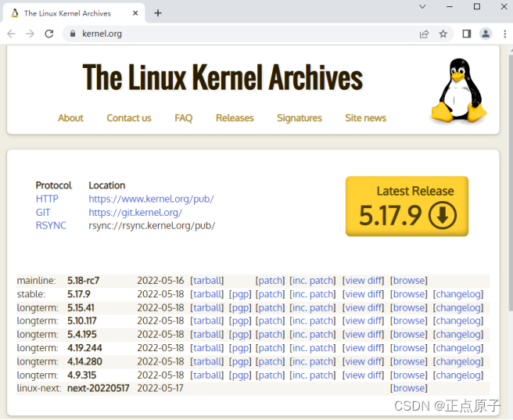This screenshot has height=420, width=513.
Task: Open a new tab with the plus button
Action: [158, 13]
